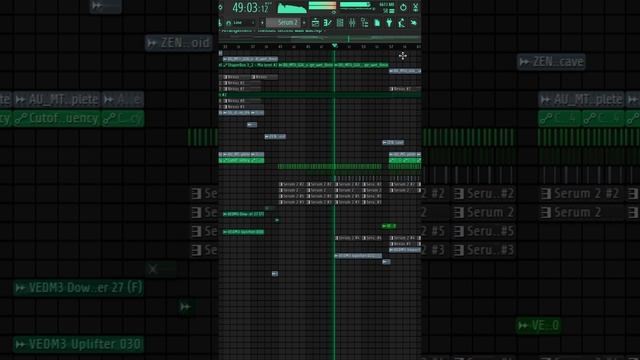This screenshot has height=360, width=640.
Task: Click the playlist overview scrollbar
Action: (320, 38)
